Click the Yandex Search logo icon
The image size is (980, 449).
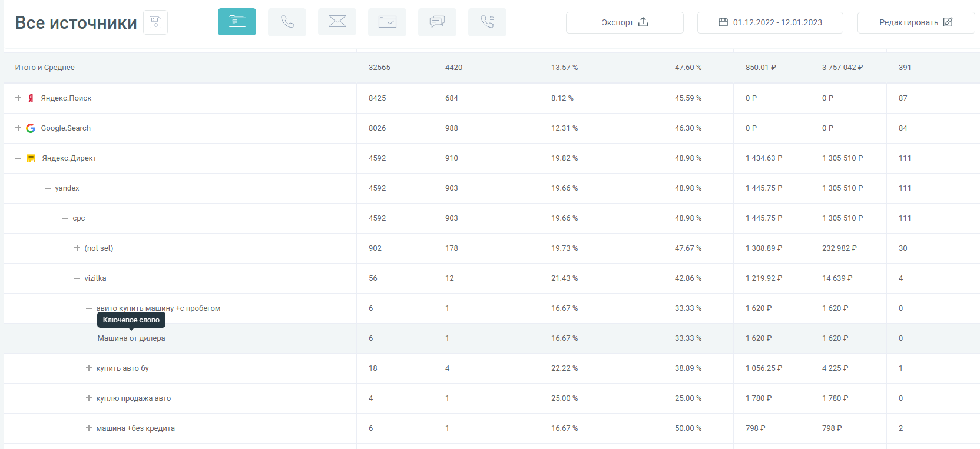[31, 98]
